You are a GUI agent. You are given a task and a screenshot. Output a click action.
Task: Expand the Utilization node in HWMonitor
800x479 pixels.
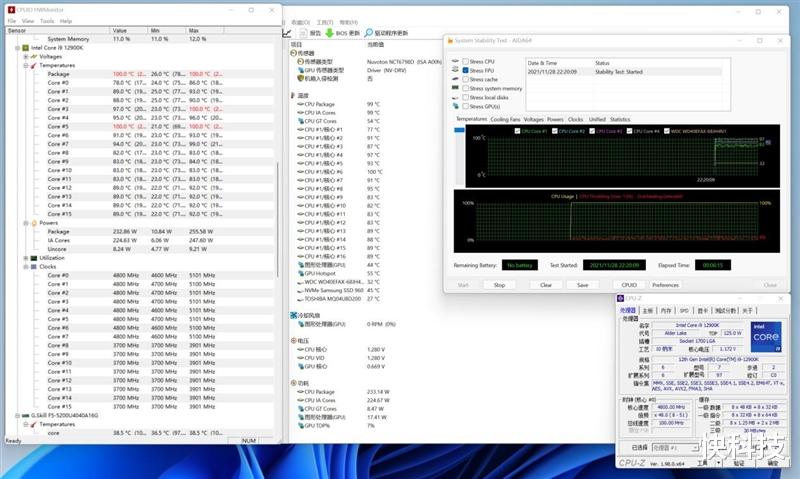(26, 258)
